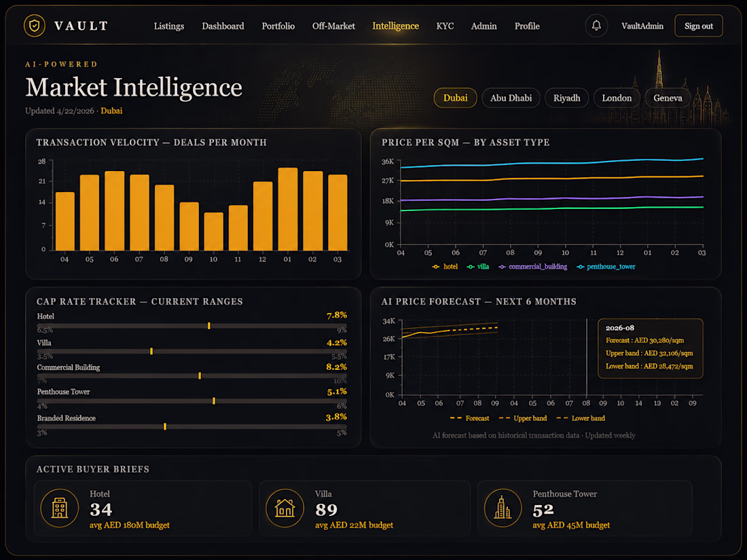Select the Intelligence nav item

pyautogui.click(x=395, y=26)
